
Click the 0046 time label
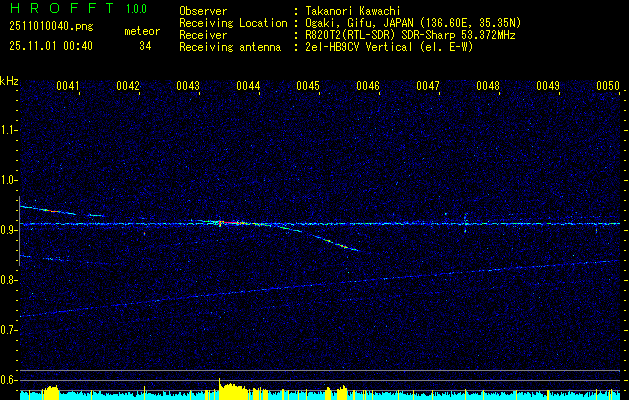pos(368,86)
